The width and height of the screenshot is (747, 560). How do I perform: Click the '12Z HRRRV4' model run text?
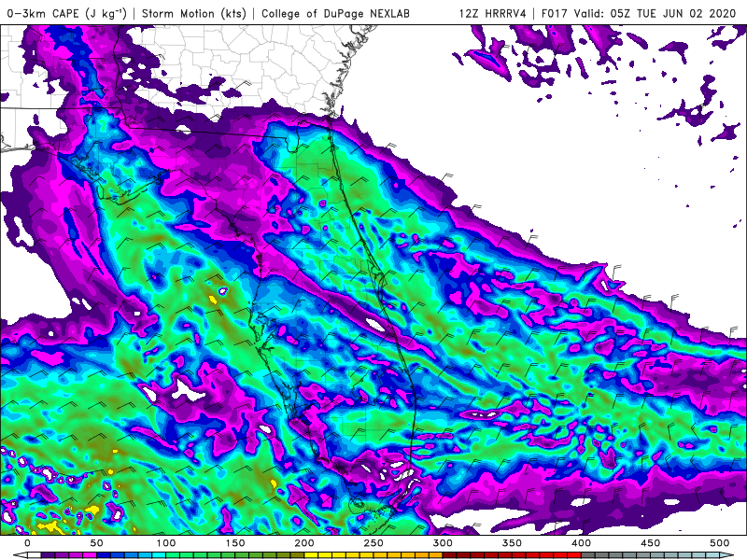[x=493, y=13]
